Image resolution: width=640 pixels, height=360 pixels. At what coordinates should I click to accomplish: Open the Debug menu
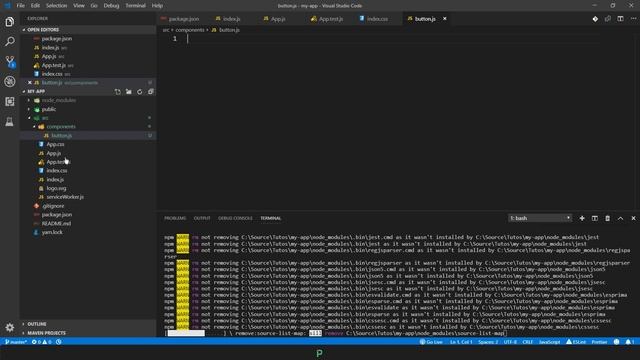pos(111,6)
